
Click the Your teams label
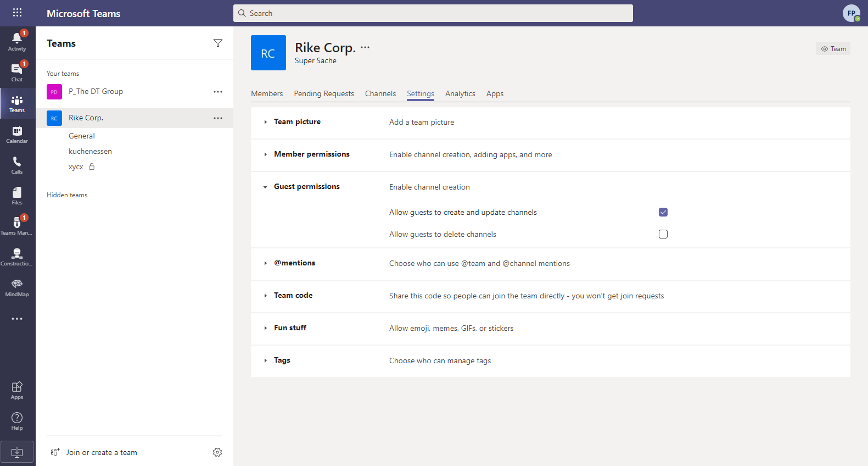click(x=63, y=74)
